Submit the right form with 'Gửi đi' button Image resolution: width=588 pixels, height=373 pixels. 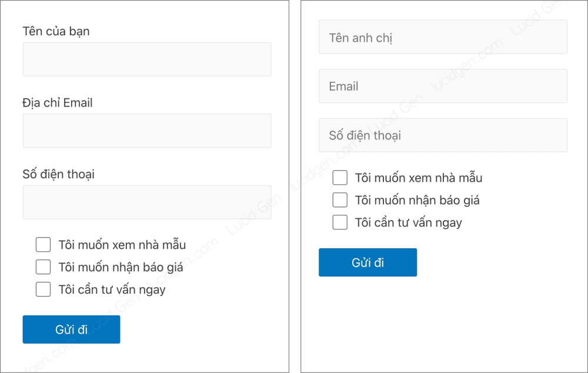pyautogui.click(x=367, y=262)
